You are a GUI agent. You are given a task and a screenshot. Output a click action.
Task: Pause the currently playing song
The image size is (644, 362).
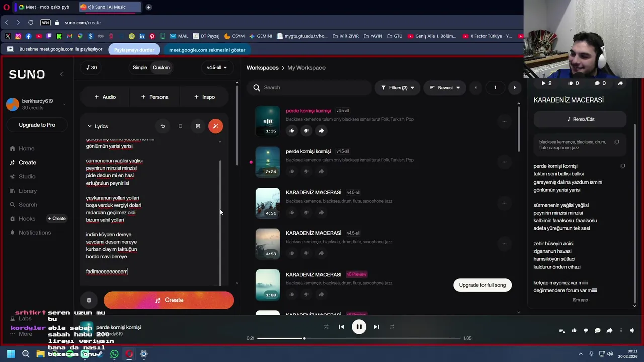[359, 327]
